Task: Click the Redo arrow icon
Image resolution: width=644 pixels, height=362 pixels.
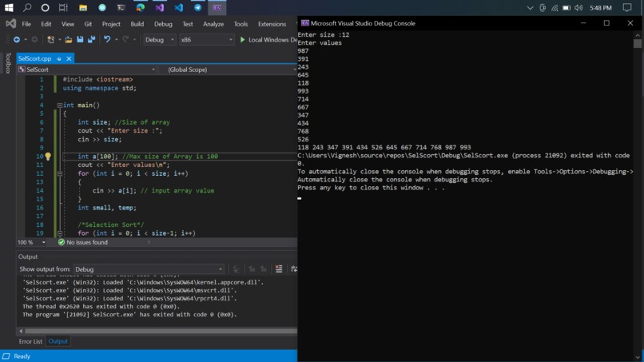Action: [125, 39]
